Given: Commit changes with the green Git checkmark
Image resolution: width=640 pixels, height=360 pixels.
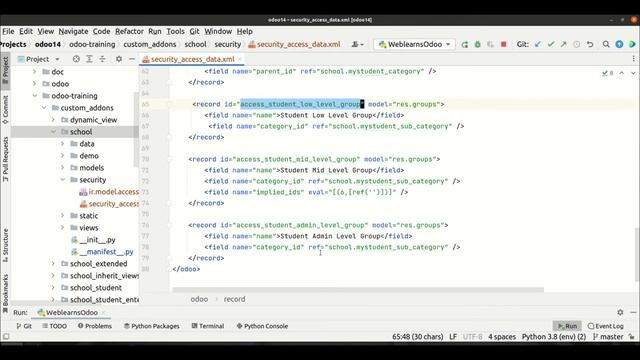Looking at the screenshot, I should (x=551, y=44).
